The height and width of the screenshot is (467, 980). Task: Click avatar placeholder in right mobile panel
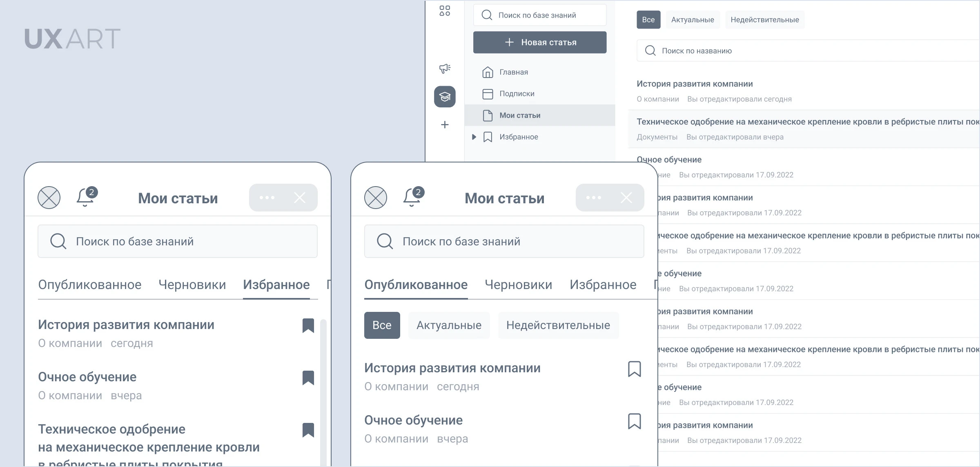pos(375,198)
